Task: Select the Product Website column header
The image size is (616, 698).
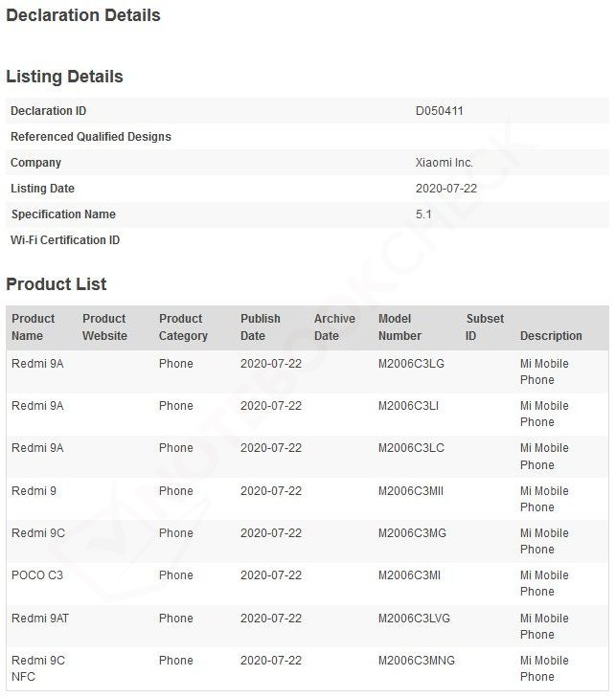Action: coord(104,327)
